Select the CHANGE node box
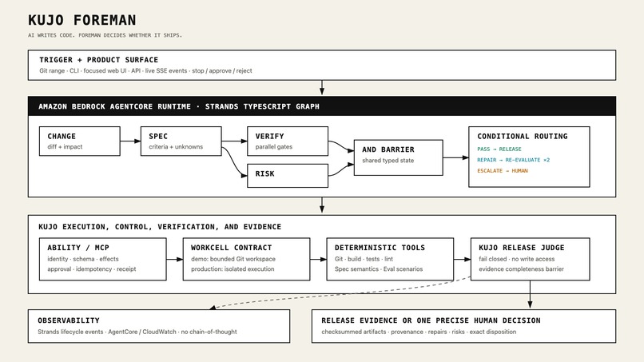The width and height of the screenshot is (644, 362). [x=80, y=141]
